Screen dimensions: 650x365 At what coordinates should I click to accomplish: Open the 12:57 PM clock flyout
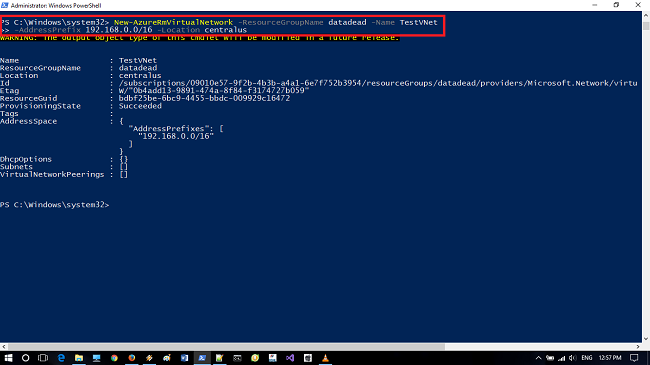(610, 358)
